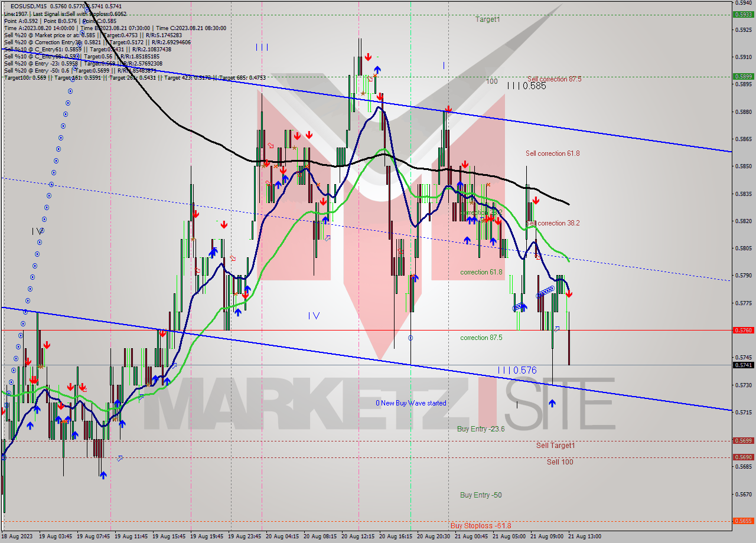Click the red 'Sell Target1' label
Viewport: 756px width, 543px height.
[x=555, y=446]
